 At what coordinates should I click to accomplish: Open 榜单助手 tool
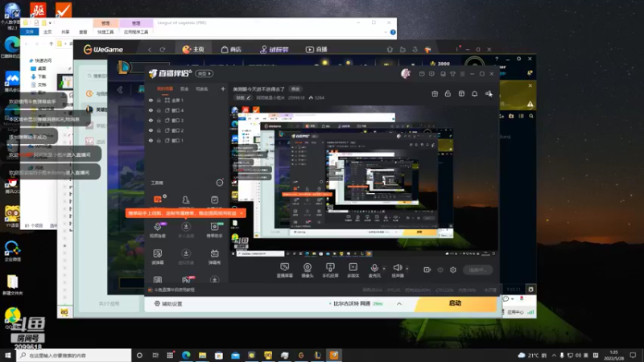(x=214, y=230)
